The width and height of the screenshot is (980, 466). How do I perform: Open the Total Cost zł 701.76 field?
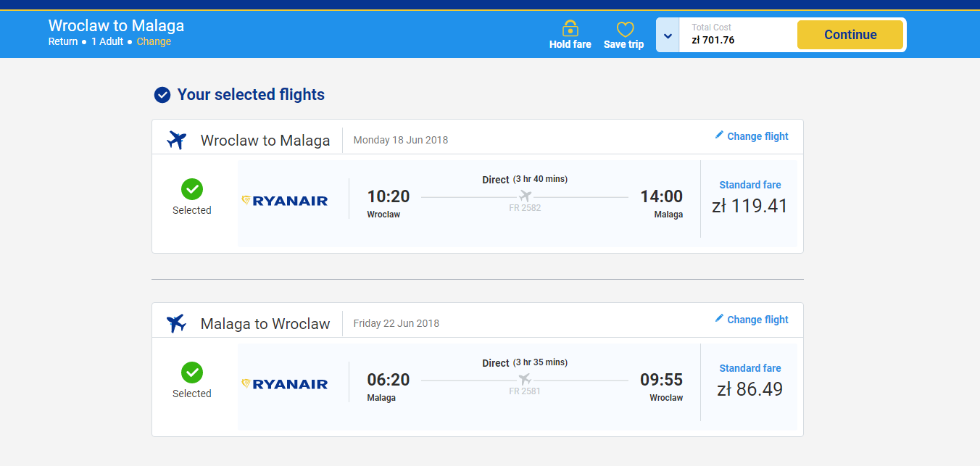[738, 35]
